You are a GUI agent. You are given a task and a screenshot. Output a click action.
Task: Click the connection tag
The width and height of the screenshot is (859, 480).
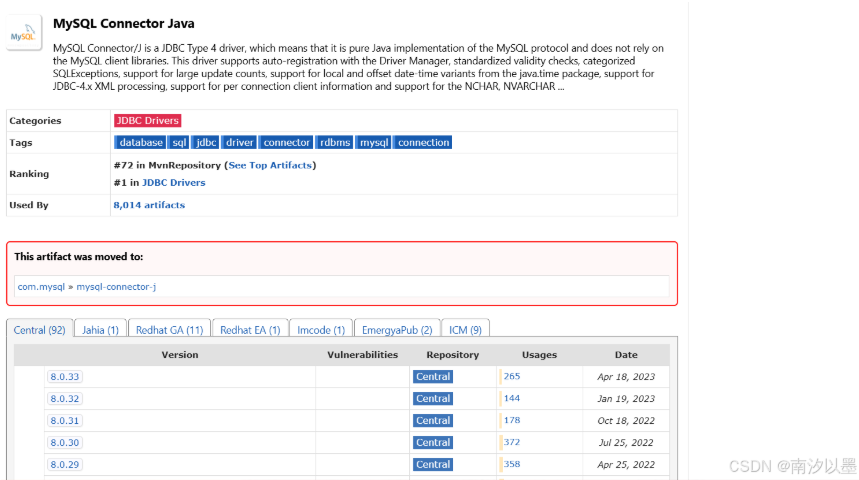point(423,142)
